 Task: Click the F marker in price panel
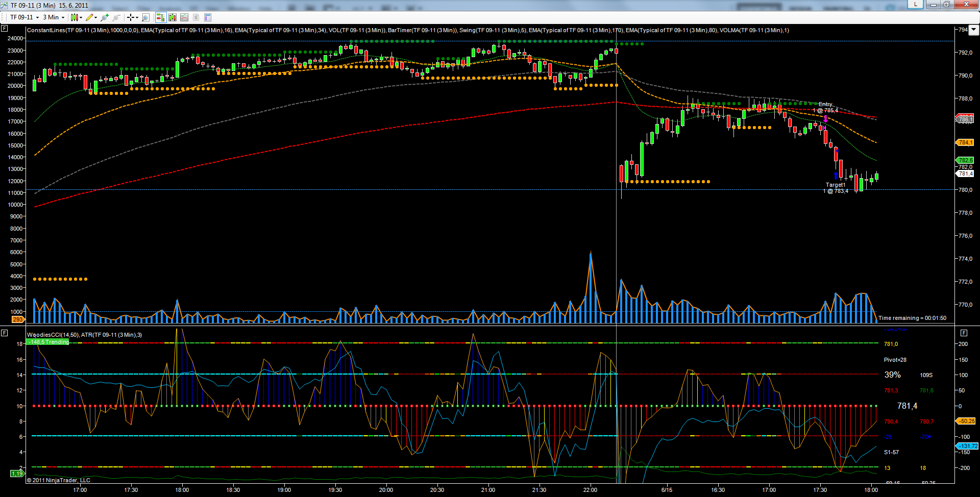[x=4, y=29]
